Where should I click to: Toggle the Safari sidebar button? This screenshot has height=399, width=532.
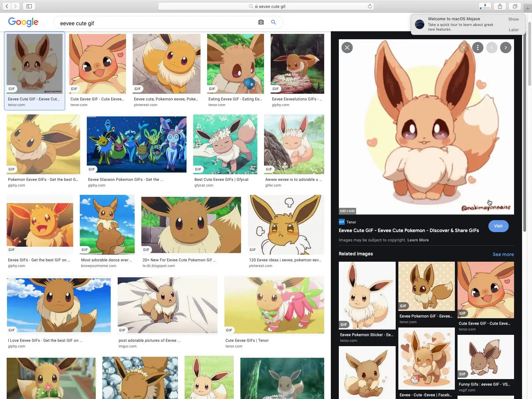(29, 6)
